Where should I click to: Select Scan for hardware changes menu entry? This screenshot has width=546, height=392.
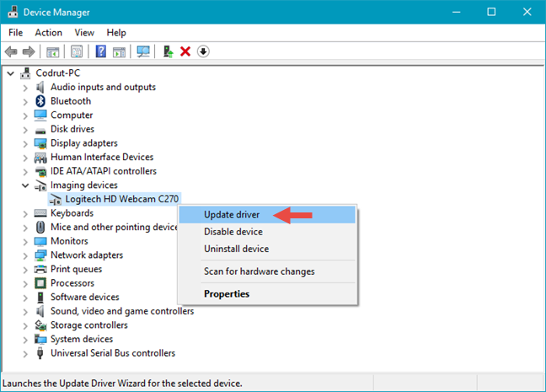coord(267,271)
